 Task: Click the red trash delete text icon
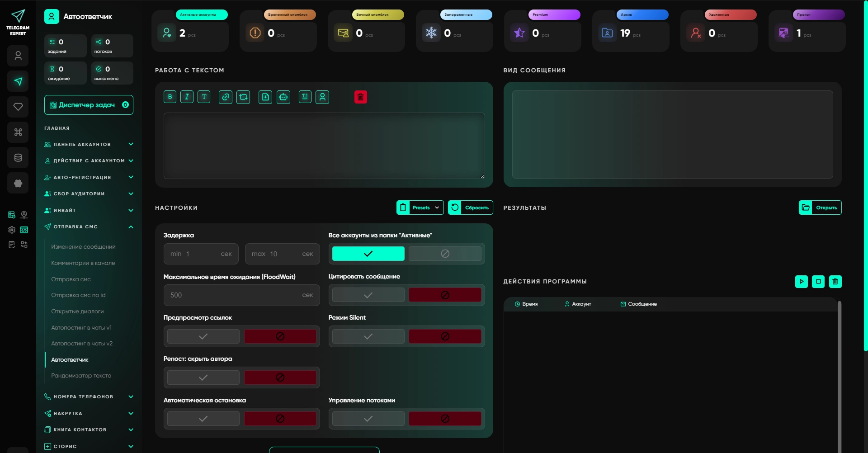click(361, 97)
